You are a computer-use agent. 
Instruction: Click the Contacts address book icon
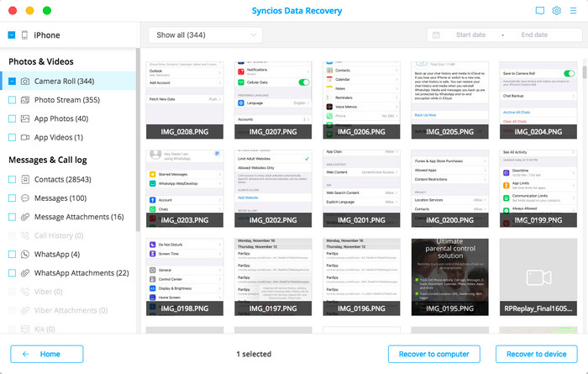25,179
